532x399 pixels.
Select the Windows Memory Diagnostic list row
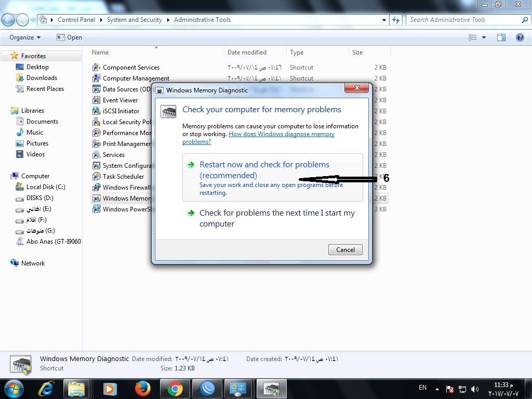coord(239,198)
